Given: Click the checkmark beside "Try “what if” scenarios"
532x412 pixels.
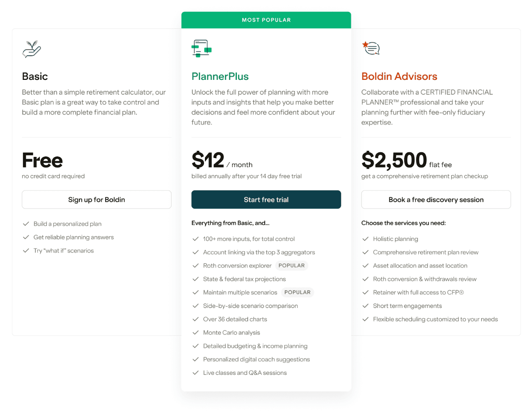Looking at the screenshot, I should (25, 251).
